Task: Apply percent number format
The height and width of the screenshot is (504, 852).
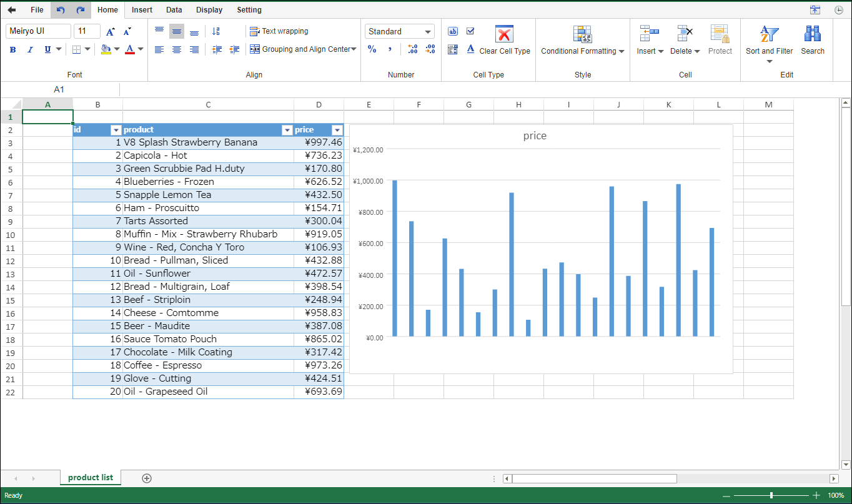Action: tap(372, 49)
